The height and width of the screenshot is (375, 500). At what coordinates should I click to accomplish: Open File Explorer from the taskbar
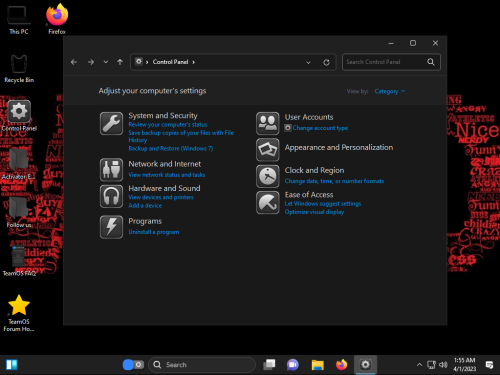click(318, 365)
